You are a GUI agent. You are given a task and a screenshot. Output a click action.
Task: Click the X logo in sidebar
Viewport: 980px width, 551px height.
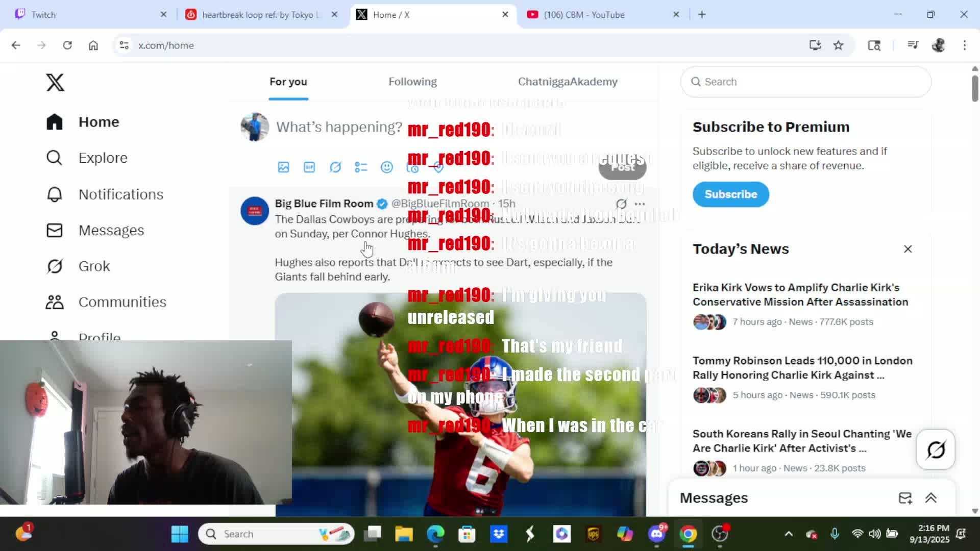coord(55,82)
